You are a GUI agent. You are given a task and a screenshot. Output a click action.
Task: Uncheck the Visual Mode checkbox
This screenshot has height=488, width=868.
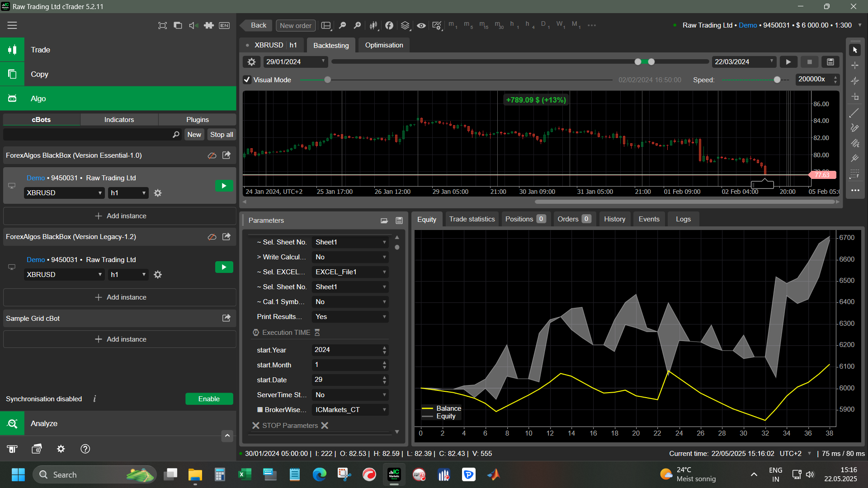(x=247, y=80)
